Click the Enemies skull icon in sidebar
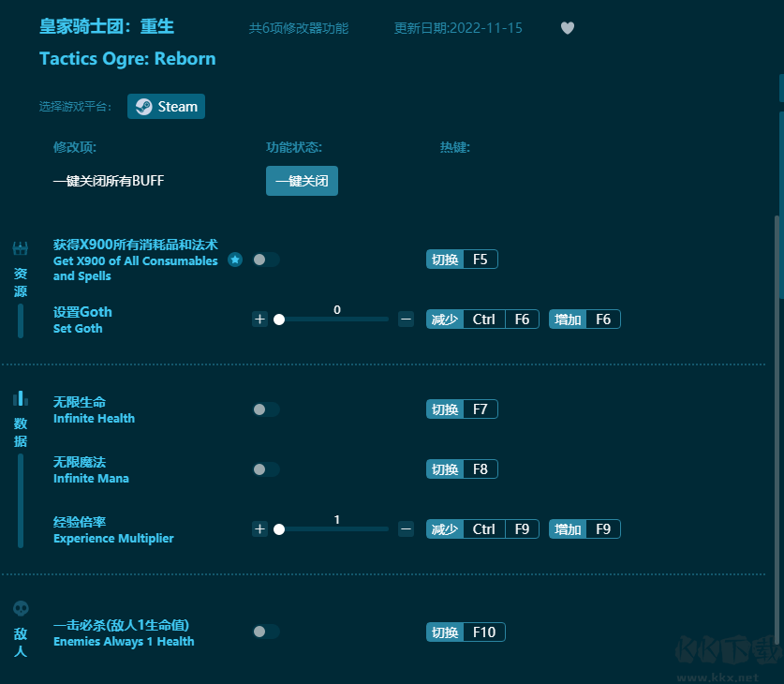The height and width of the screenshot is (684, 784). pyautogui.click(x=20, y=608)
